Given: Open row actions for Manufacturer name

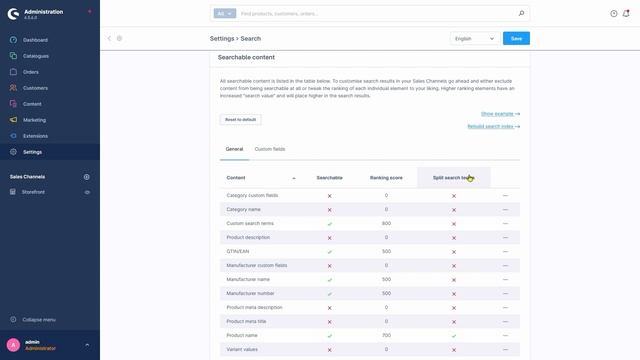Looking at the screenshot, I should [x=505, y=280].
